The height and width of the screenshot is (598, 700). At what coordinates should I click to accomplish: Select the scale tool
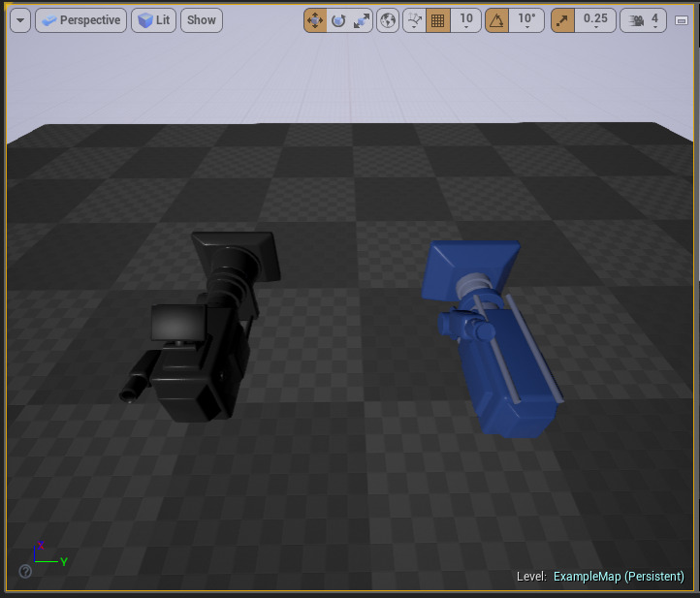click(x=362, y=20)
